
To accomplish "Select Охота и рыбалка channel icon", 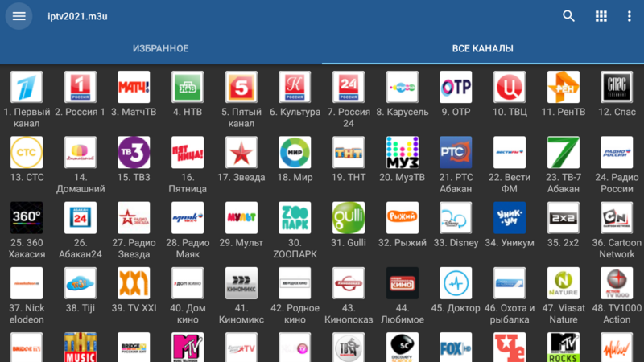I will click(510, 283).
